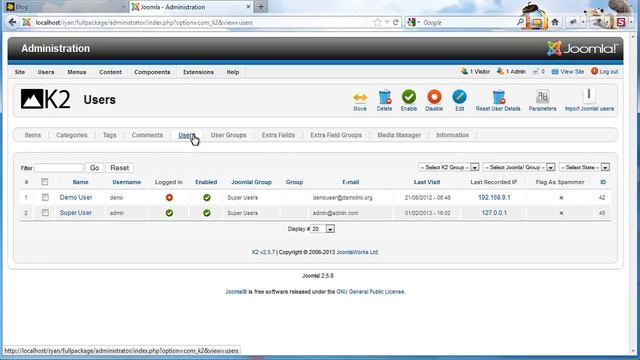Viewport: 640px width, 360px height.
Task: Click the bookmark star in address bar
Action: pos(377,22)
